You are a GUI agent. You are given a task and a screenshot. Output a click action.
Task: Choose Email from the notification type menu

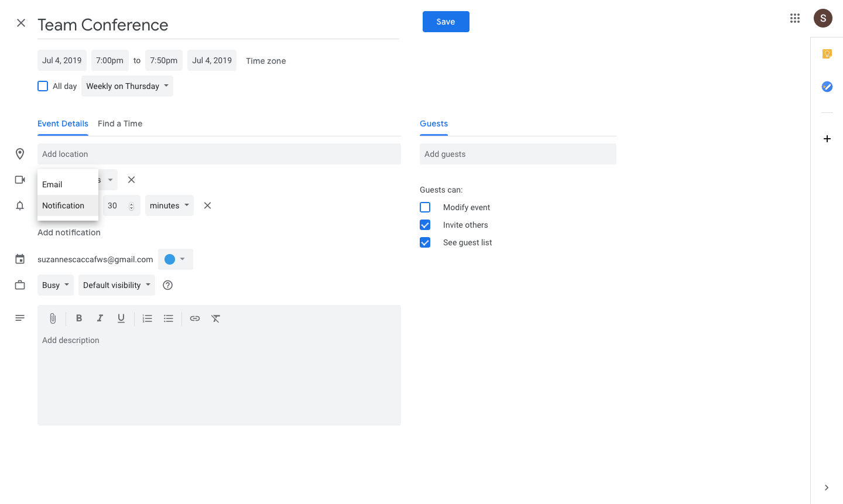68,184
